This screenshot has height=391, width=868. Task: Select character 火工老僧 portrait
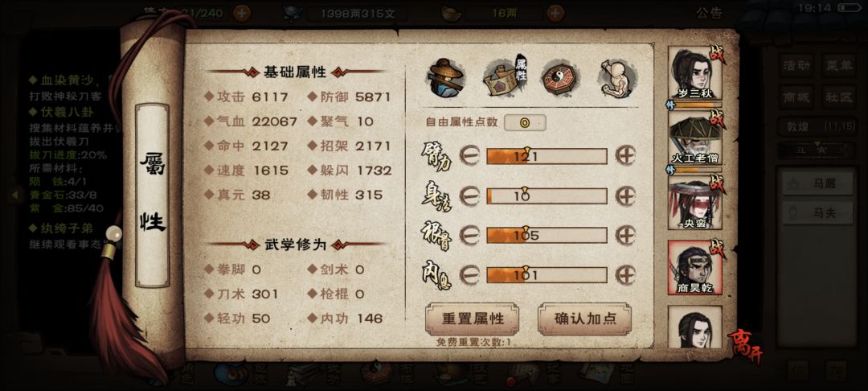(x=694, y=138)
